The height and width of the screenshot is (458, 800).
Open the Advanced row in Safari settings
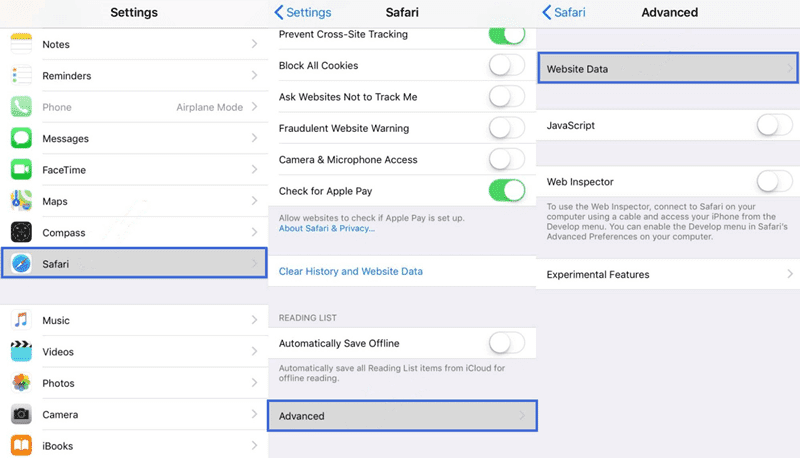402,416
